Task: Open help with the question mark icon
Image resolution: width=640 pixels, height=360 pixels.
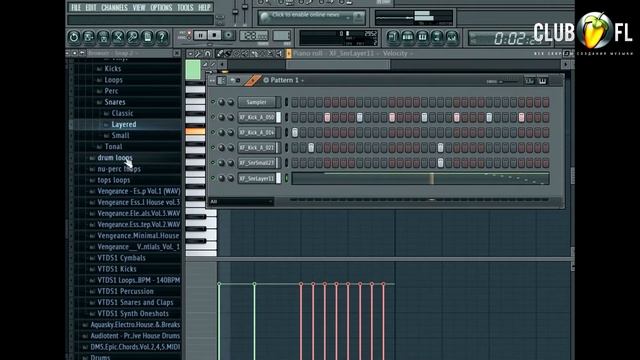Action: click(162, 37)
